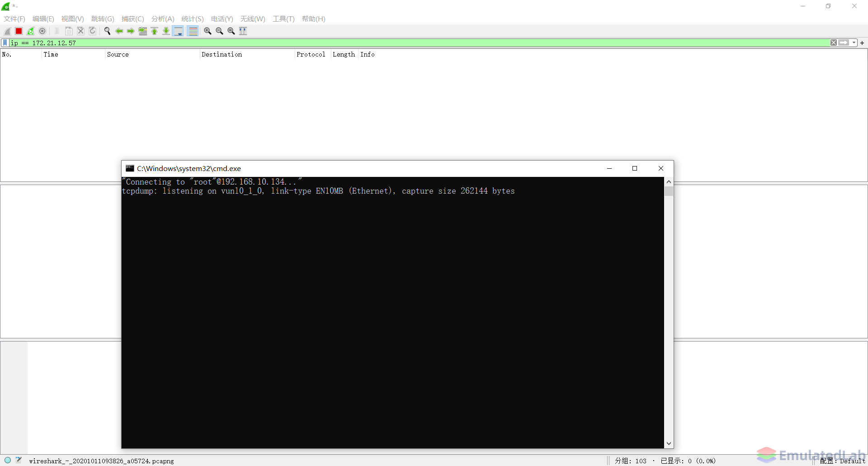
Task: Open the 分析(A) menu
Action: click(163, 19)
